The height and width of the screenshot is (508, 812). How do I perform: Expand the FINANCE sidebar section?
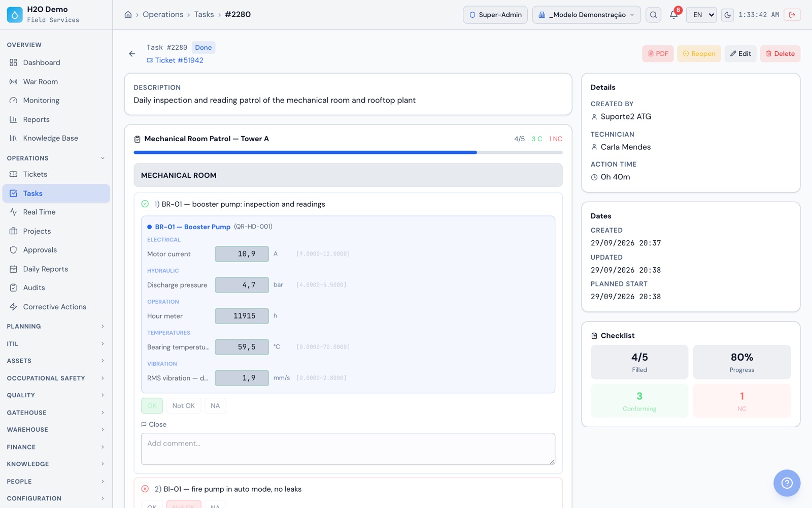point(56,447)
